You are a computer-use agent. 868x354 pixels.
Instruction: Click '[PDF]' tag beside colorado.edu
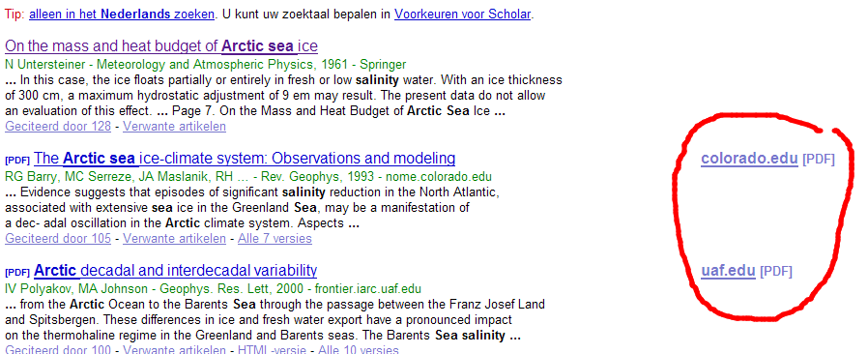point(818,160)
